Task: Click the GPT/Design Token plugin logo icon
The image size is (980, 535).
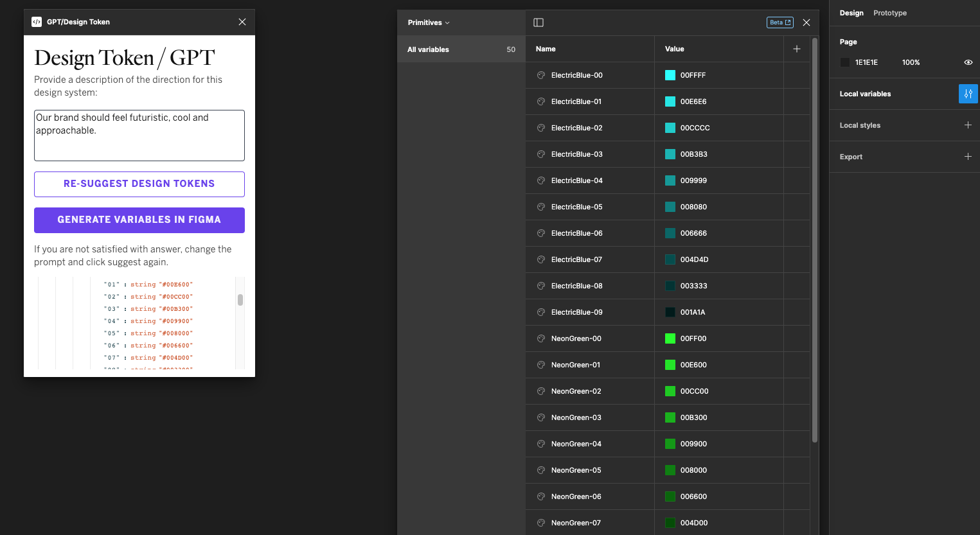Action: (x=37, y=22)
